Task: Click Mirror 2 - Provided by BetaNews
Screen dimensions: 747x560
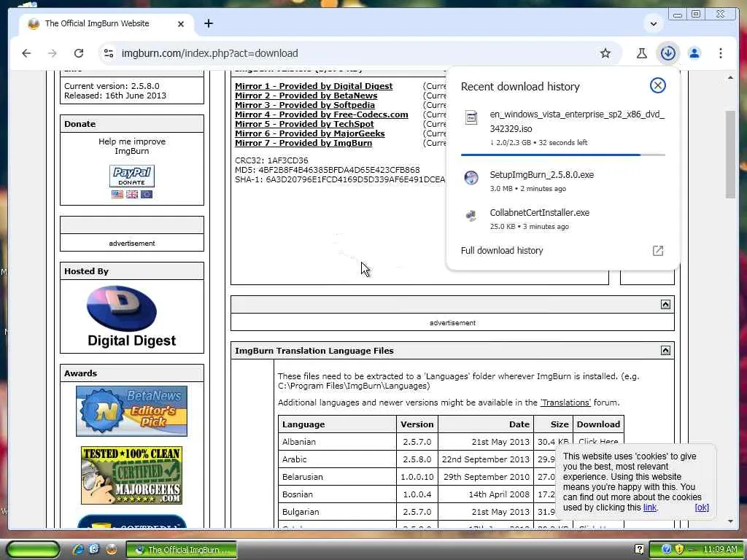Action: [306, 96]
